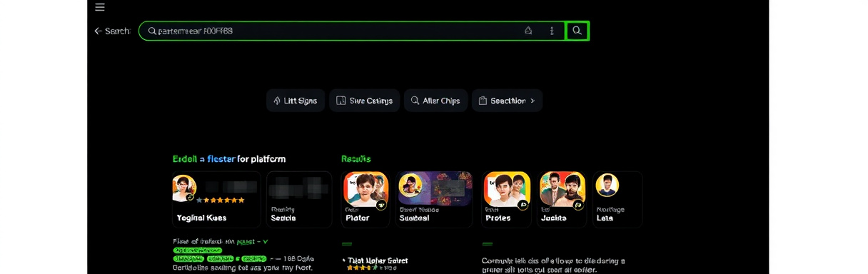Open the 'Plator' result card
This screenshot has height=274, width=868.
tap(366, 199)
